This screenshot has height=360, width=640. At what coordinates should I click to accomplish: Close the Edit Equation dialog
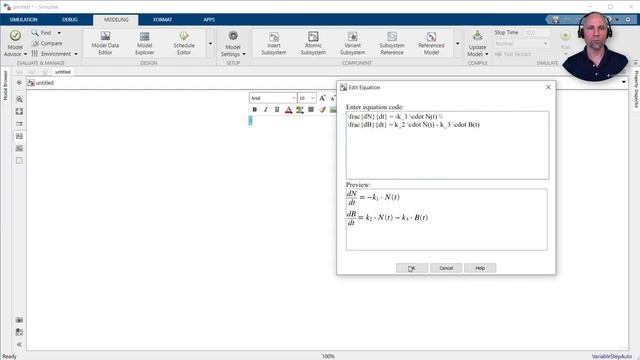[x=548, y=87]
